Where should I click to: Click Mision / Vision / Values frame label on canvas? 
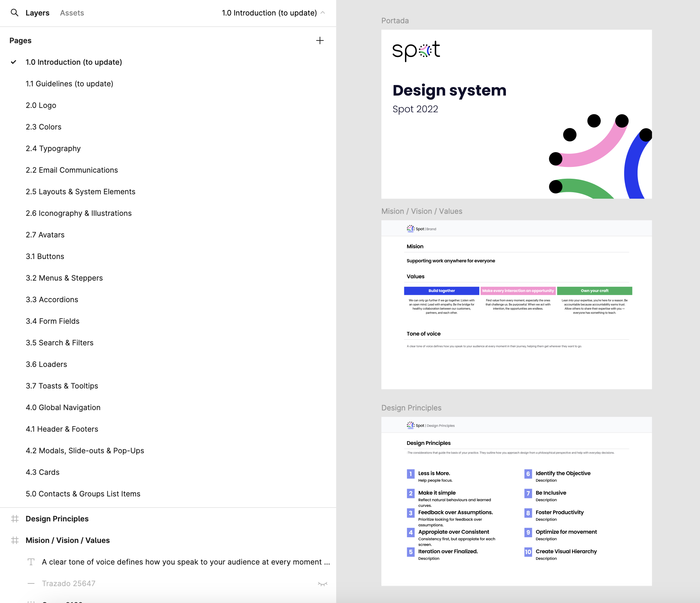click(x=422, y=211)
